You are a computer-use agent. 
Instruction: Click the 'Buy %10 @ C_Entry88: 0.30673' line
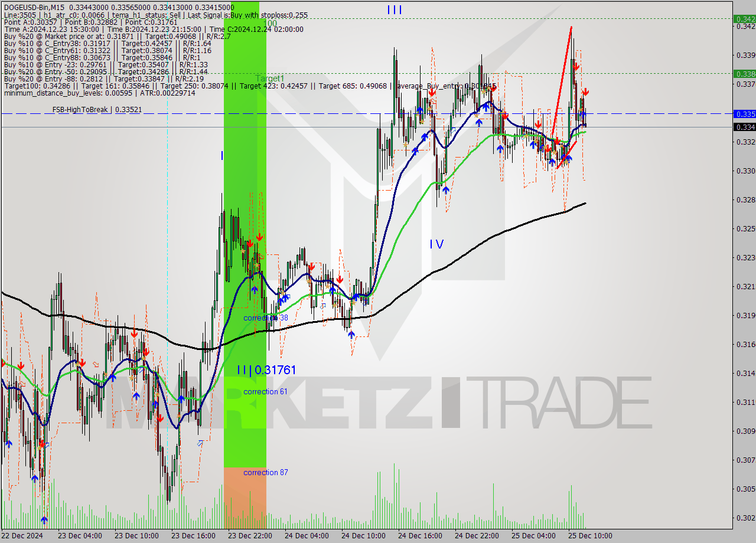click(x=102, y=57)
